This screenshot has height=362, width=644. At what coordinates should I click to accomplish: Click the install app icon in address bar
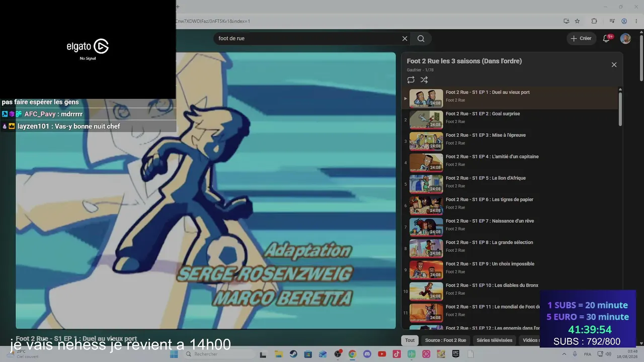(x=566, y=21)
